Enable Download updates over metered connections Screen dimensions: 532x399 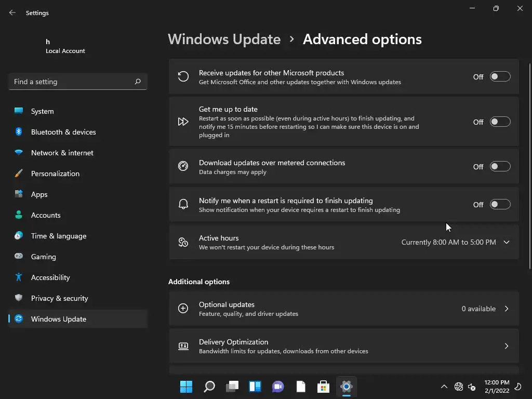[x=500, y=167]
